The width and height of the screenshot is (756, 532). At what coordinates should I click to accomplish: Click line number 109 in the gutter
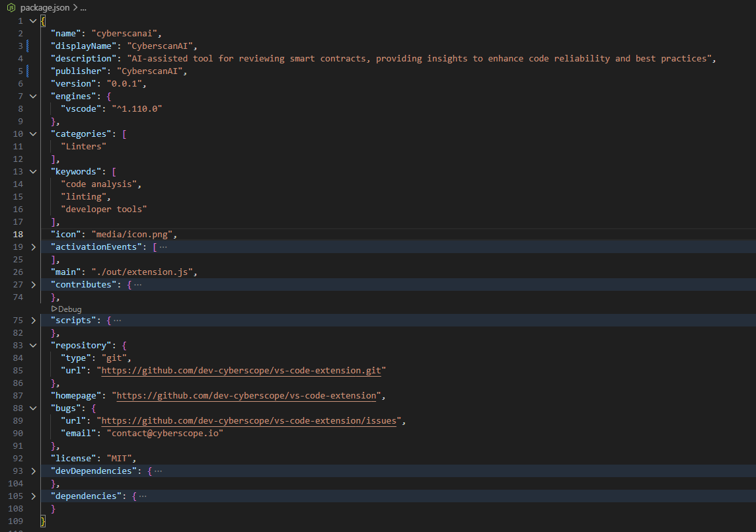pos(15,521)
